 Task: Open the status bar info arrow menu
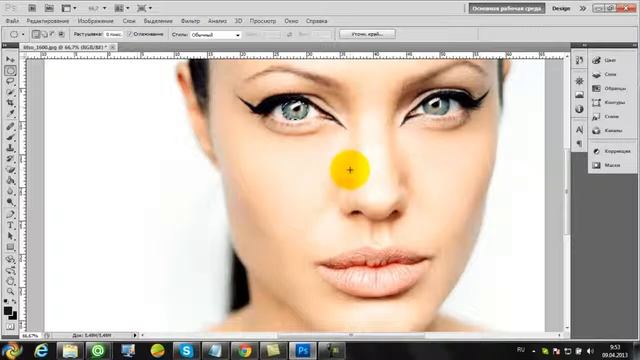(135, 335)
